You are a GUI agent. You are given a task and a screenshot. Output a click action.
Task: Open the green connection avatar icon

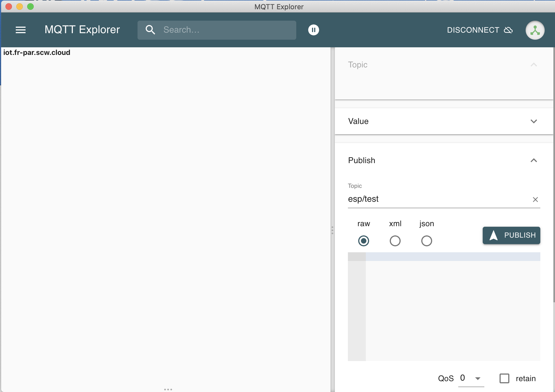click(x=535, y=30)
